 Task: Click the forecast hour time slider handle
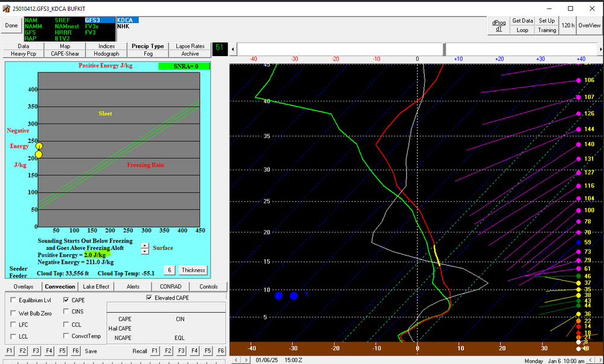pos(444,49)
